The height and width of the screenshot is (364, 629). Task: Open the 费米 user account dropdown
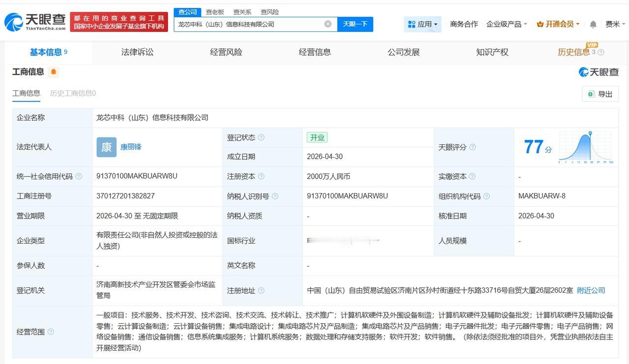coord(615,24)
